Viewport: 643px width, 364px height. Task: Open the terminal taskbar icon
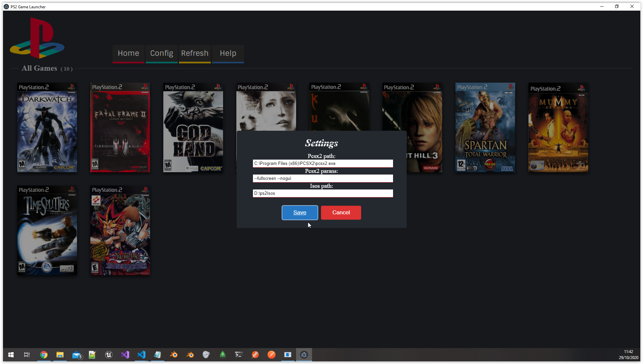click(239, 355)
